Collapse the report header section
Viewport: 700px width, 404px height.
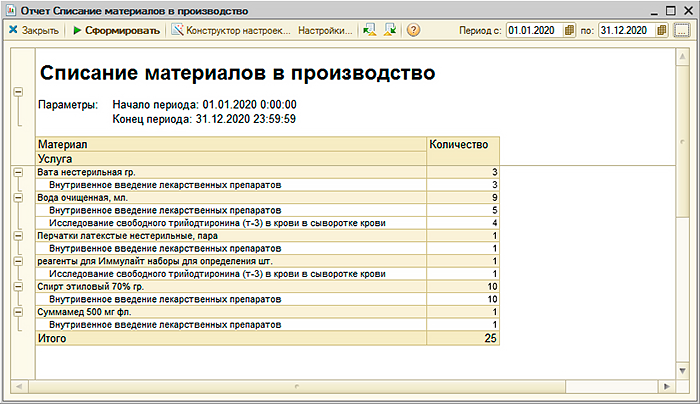[18, 93]
